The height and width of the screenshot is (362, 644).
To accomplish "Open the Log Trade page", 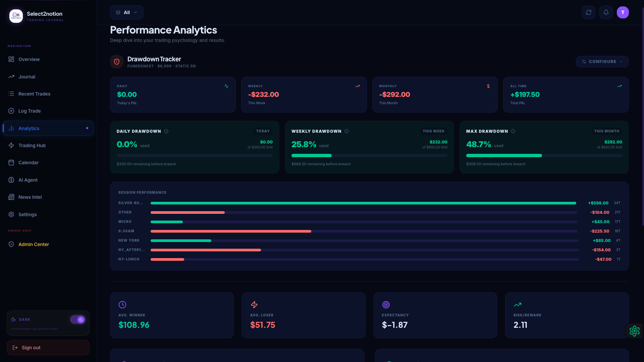I will point(48,111).
